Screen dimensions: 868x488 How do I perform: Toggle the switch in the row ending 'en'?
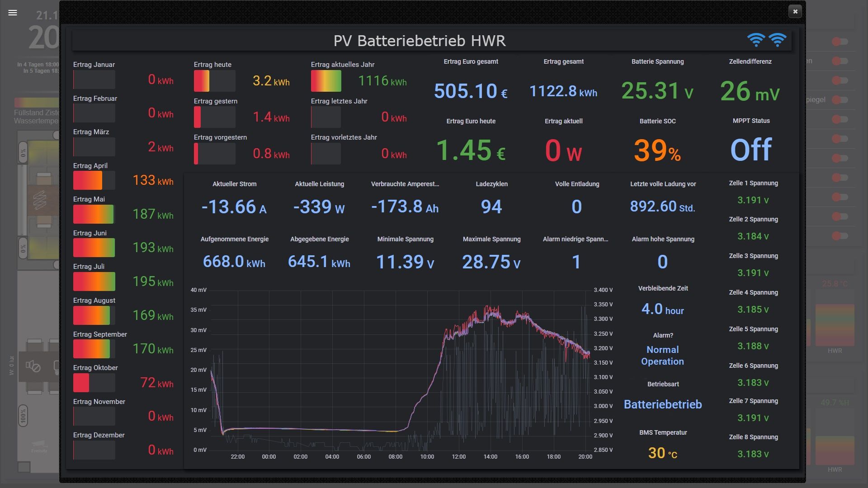(840, 61)
